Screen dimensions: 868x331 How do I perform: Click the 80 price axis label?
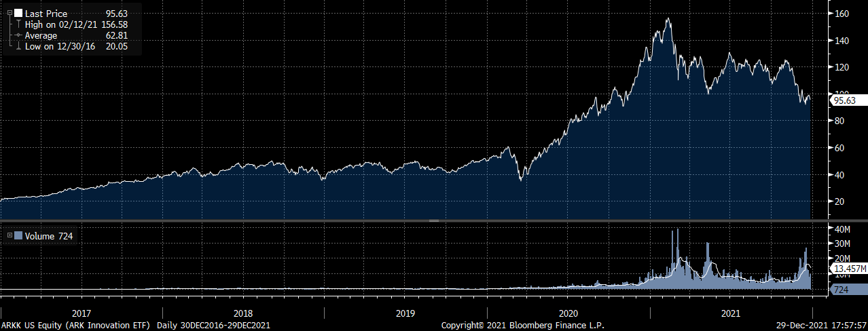click(841, 121)
